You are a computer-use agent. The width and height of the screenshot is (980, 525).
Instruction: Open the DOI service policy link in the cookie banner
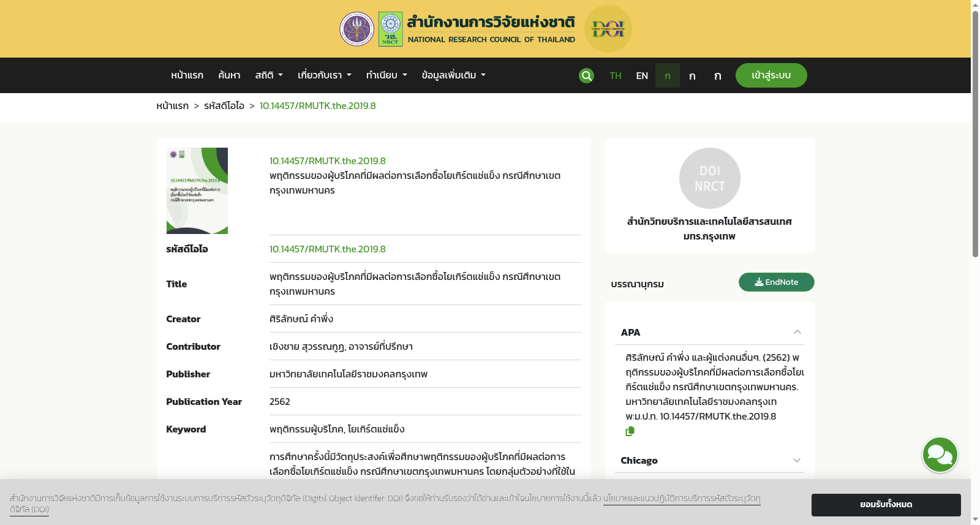click(682, 498)
